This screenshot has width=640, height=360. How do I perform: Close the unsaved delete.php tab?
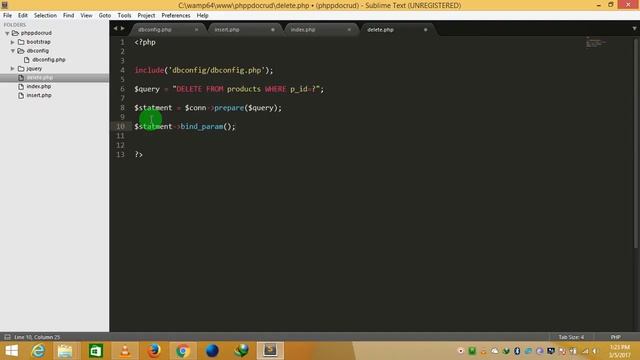(x=425, y=29)
